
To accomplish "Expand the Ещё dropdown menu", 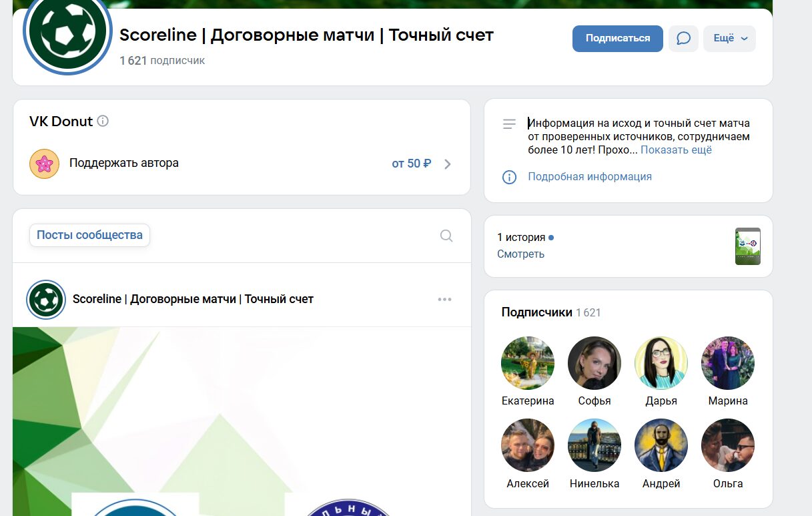I will click(x=729, y=39).
